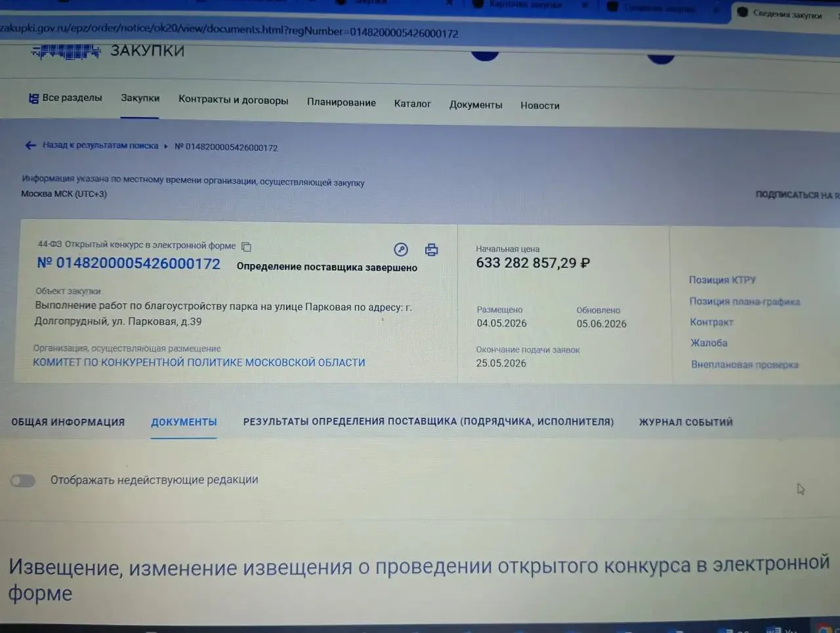The height and width of the screenshot is (633, 840).
Task: Open РЕЗУЛЬТАТЫ ОПРЕДЕЛЕНИЯ ПОСТАВЩИКА tab
Action: tap(429, 422)
